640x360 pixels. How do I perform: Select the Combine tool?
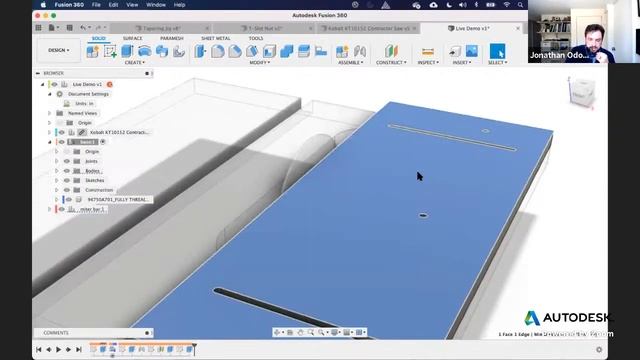pos(287,51)
